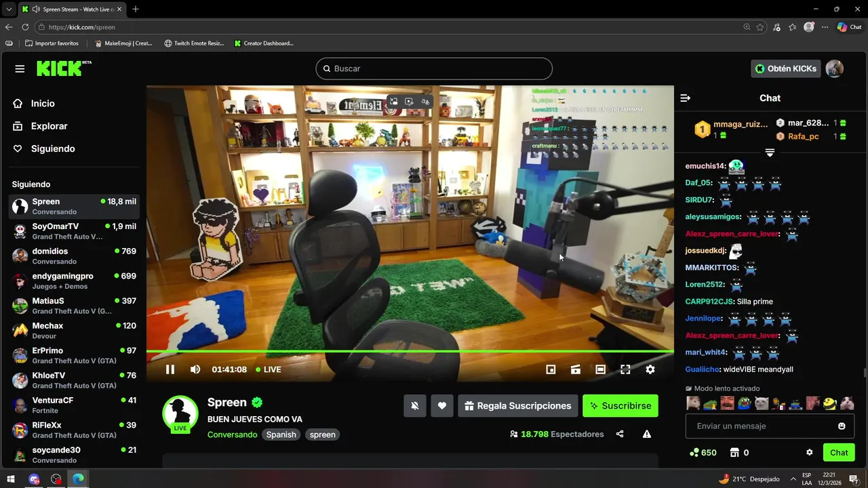Reload the browser page
This screenshot has height=488, width=868.
pyautogui.click(x=25, y=27)
